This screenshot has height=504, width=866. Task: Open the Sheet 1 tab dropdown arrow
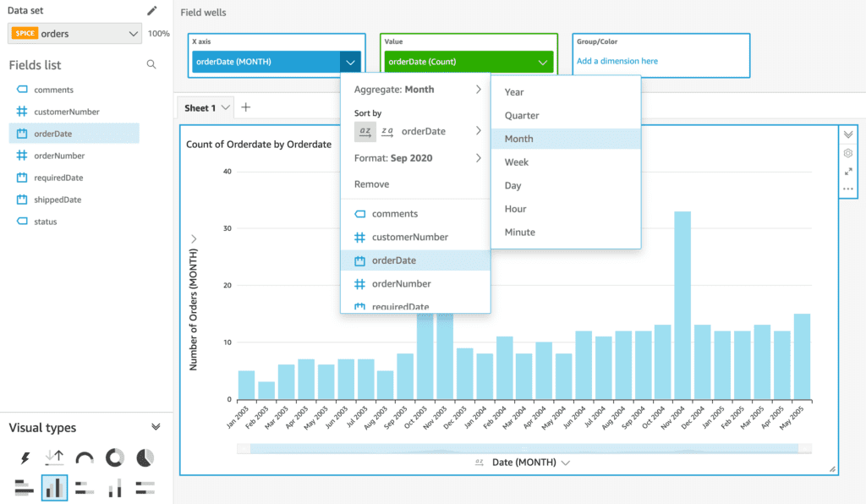[x=225, y=107]
